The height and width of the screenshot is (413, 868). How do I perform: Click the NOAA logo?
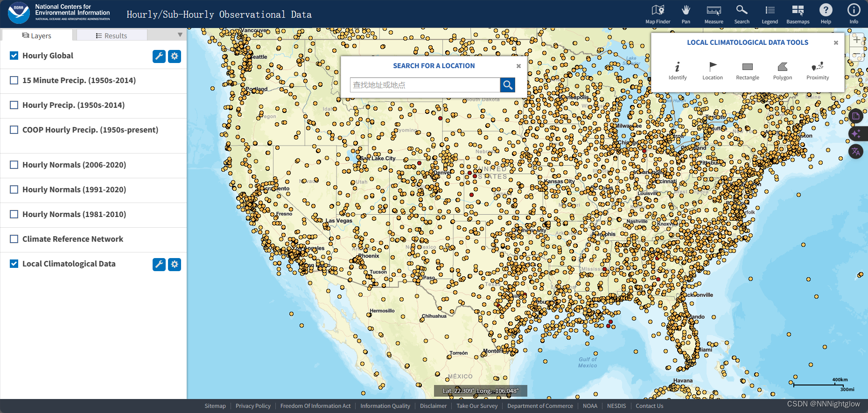(19, 13)
